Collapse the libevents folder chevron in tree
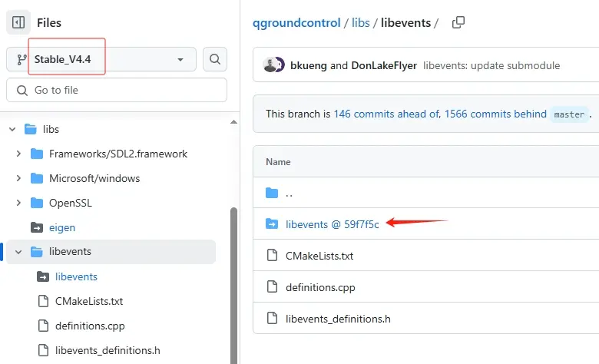The image size is (599, 364). click(18, 252)
